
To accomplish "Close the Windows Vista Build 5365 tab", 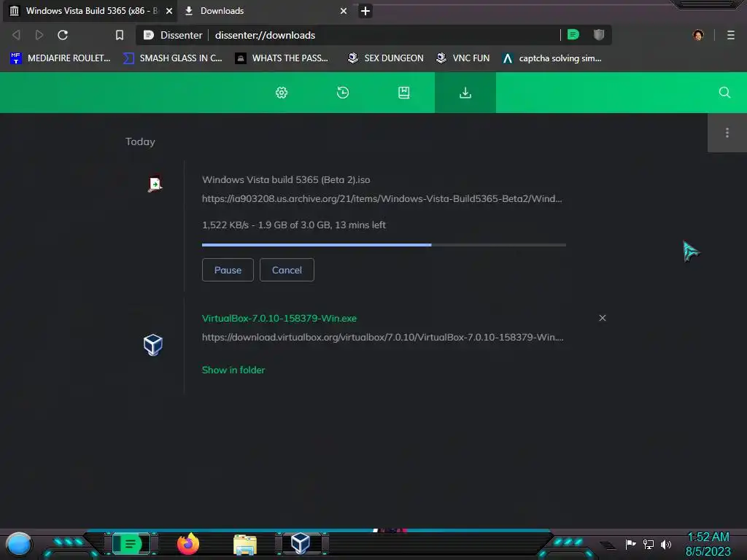I will tap(169, 11).
